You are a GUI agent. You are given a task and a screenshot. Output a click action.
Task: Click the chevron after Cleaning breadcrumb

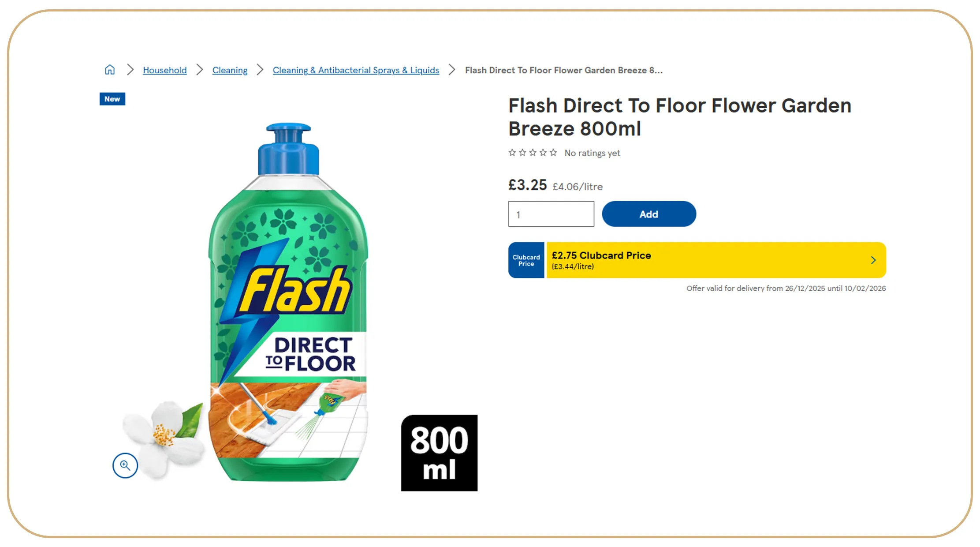point(260,70)
